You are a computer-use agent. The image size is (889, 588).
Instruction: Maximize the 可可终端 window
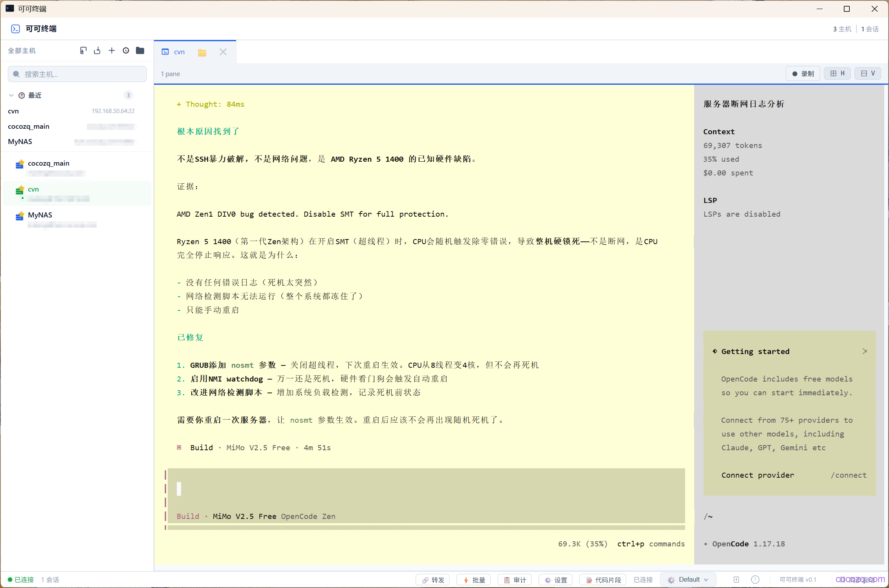[847, 9]
